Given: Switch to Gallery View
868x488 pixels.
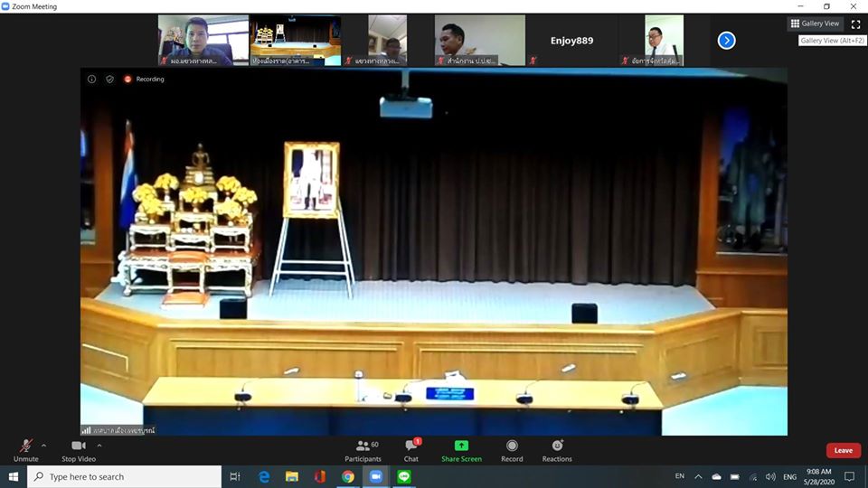Looking at the screenshot, I should click(815, 23).
